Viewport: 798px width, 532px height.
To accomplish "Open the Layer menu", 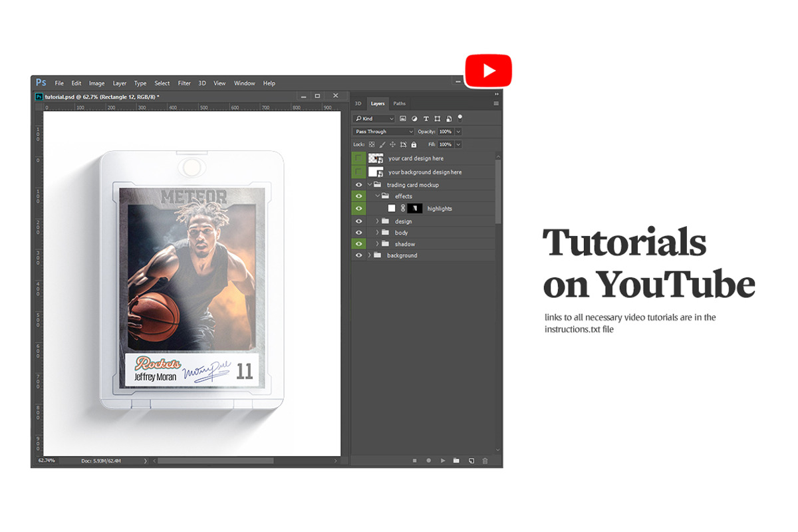I will tap(120, 83).
